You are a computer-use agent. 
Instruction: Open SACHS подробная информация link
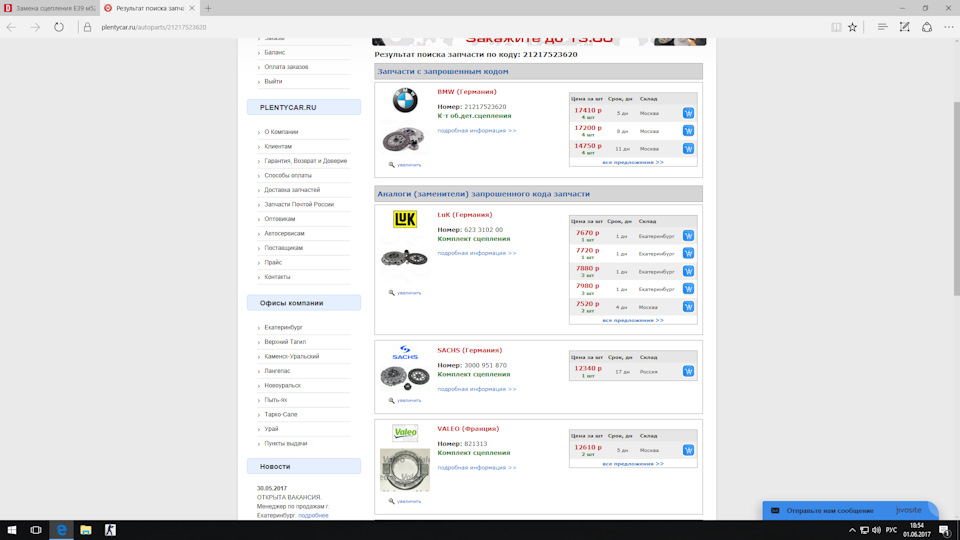pyautogui.click(x=476, y=389)
